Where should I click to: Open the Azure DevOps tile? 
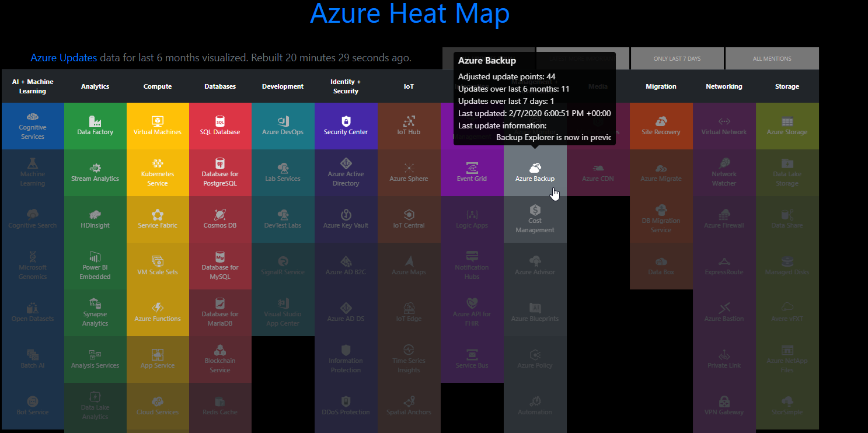[x=283, y=126]
